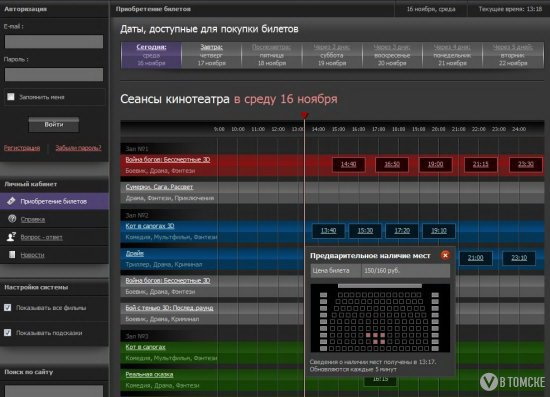
Task: Choose the 15:30 session of Кот в сапогах 3D
Action: tap(365, 231)
